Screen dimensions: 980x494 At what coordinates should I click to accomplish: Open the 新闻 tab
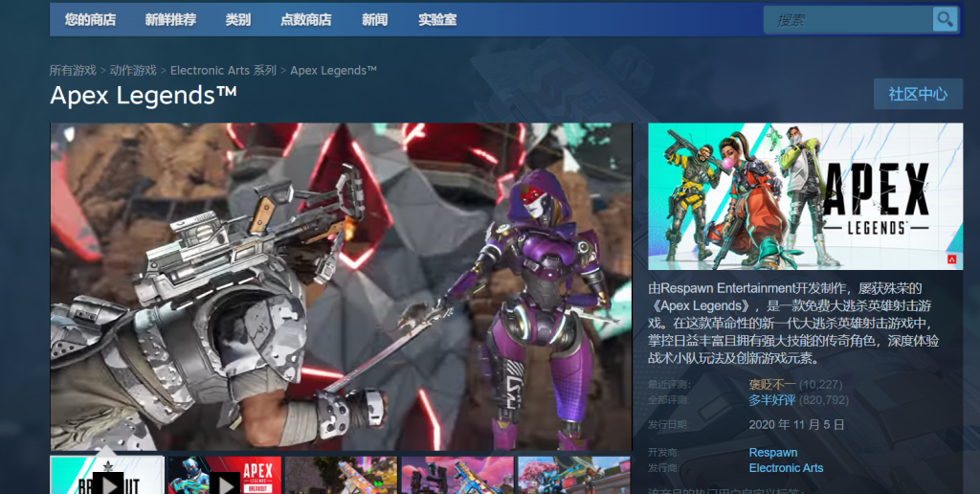[x=375, y=19]
